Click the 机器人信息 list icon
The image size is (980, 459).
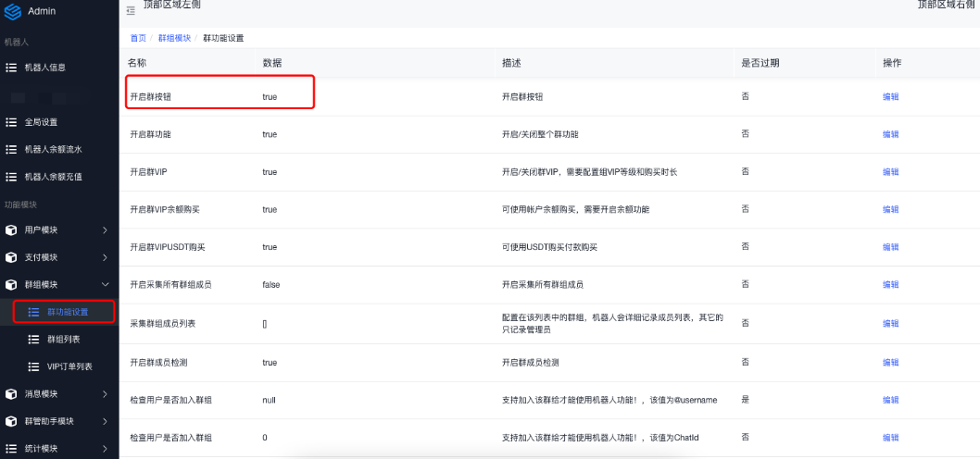click(11, 68)
